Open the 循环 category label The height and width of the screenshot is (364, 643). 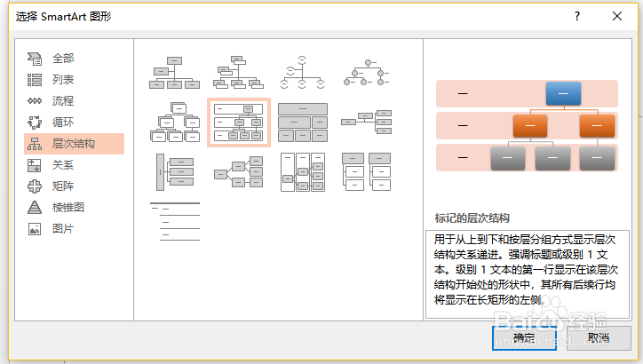pos(63,123)
